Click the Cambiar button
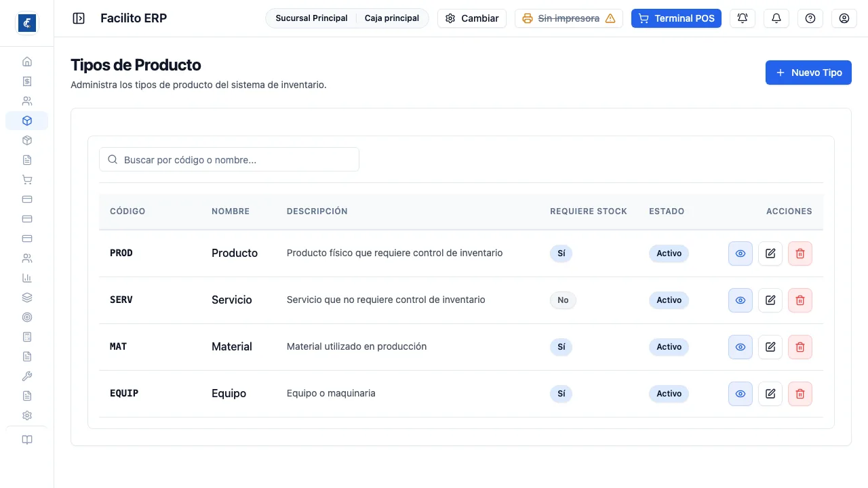Screen dimensions: 868x488 point(472,18)
